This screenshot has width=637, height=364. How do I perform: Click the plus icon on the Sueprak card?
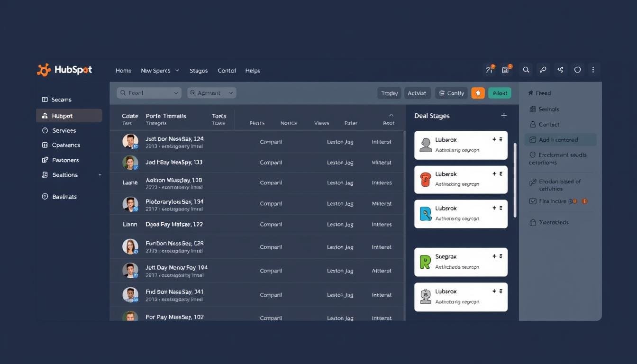494,256
